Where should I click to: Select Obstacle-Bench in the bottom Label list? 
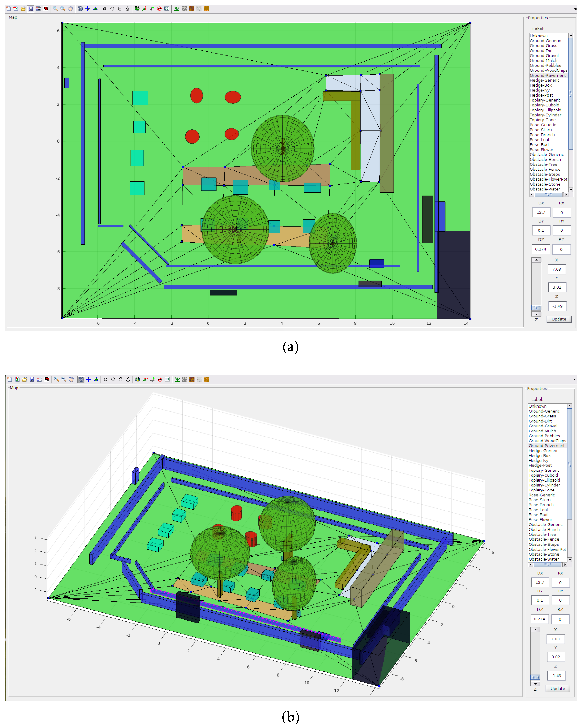544,530
